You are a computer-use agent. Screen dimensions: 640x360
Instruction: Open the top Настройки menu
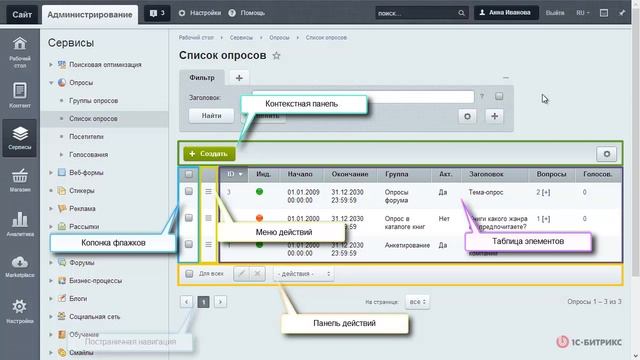tap(200, 13)
